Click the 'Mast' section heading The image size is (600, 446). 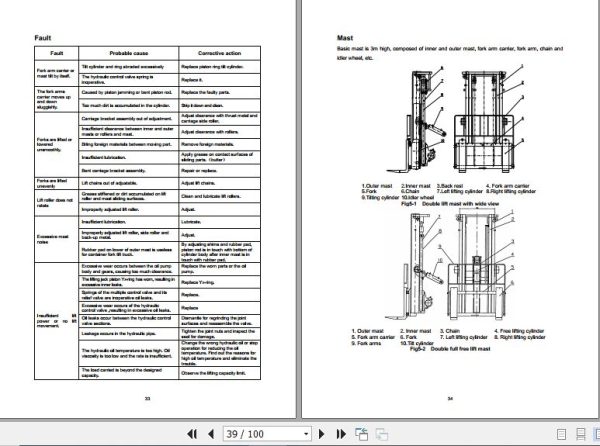tap(345, 38)
